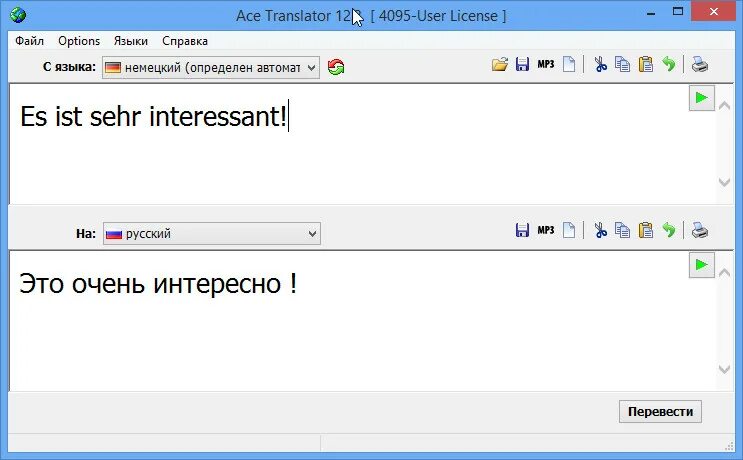Cut translated text with scissors icon
743x460 pixels.
[x=600, y=230]
